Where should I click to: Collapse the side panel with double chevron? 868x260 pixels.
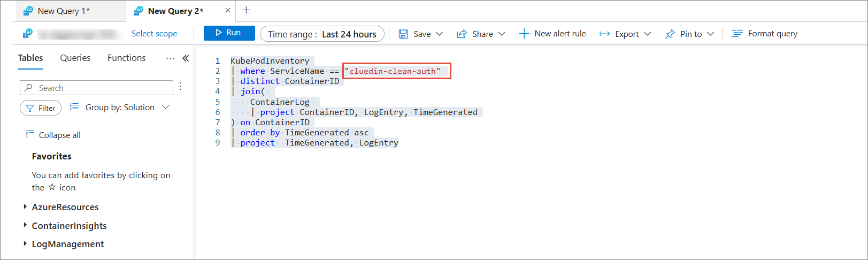tap(186, 58)
